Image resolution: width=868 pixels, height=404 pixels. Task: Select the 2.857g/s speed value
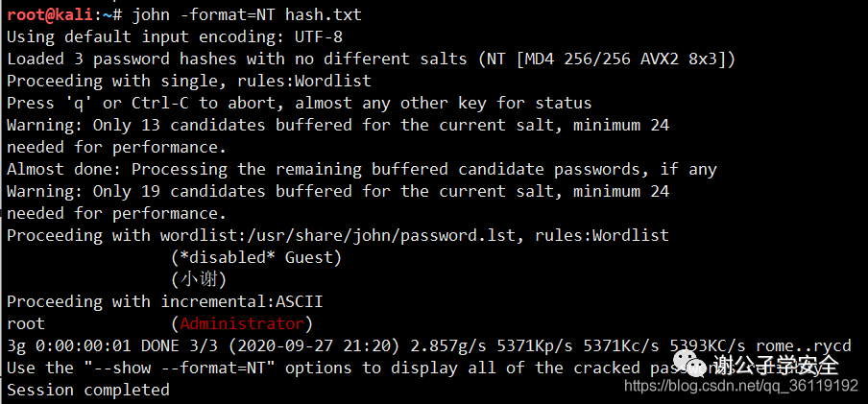point(448,346)
